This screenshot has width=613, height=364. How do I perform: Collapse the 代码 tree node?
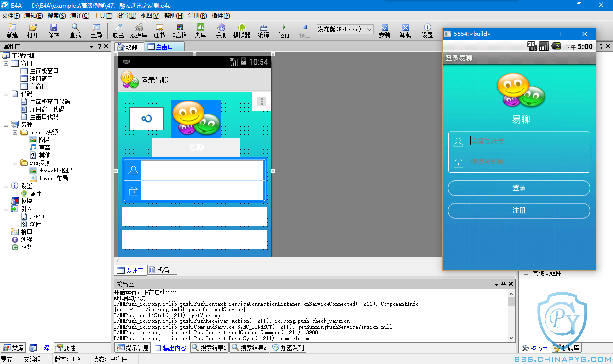[6, 94]
